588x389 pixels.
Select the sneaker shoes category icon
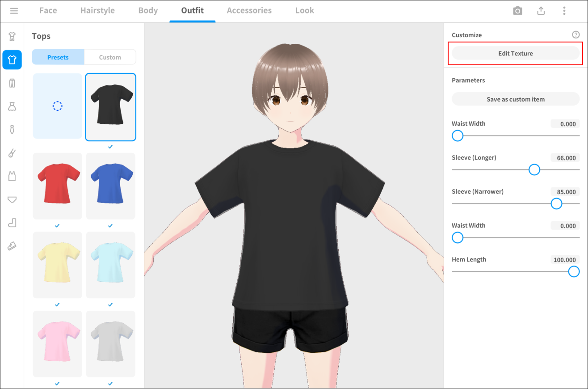(12, 246)
